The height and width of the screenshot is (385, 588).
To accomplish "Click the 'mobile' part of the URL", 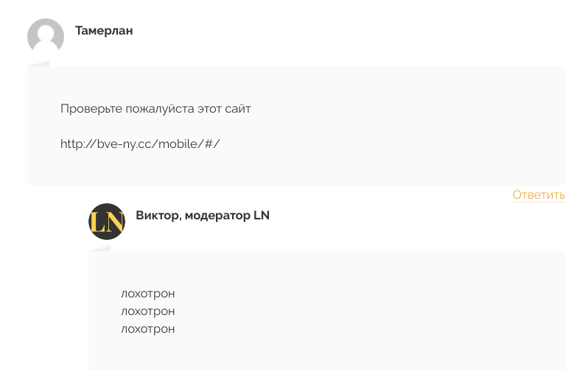I will click(176, 144).
